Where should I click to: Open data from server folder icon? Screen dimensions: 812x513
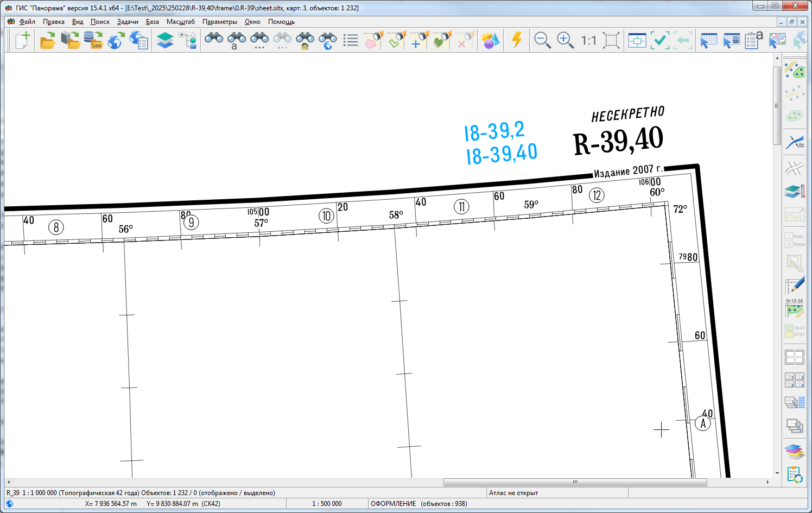coord(71,40)
